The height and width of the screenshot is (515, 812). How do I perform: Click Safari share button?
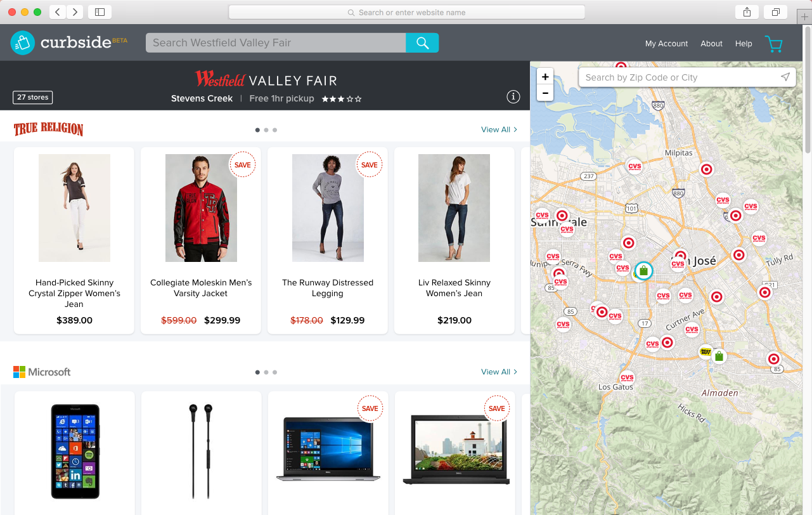pyautogui.click(x=747, y=12)
